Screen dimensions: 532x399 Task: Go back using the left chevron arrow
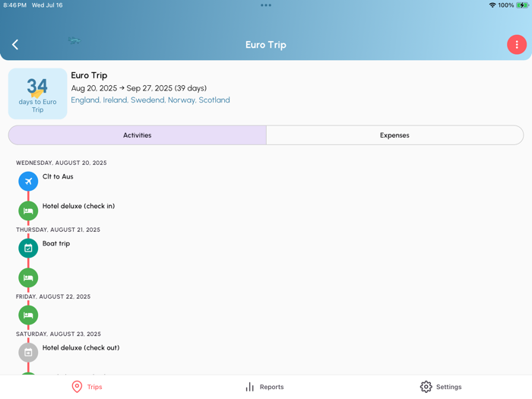[15, 44]
